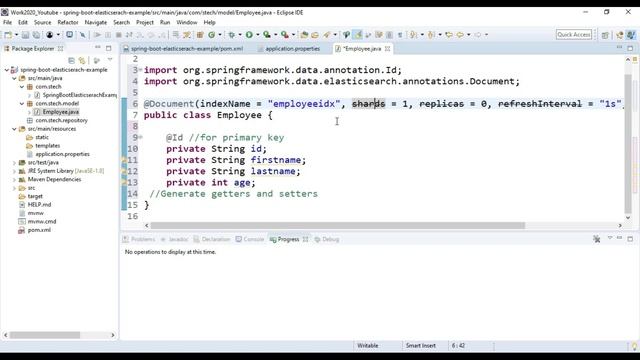Click the Forward navigation arrow icon

pyautogui.click(x=478, y=35)
